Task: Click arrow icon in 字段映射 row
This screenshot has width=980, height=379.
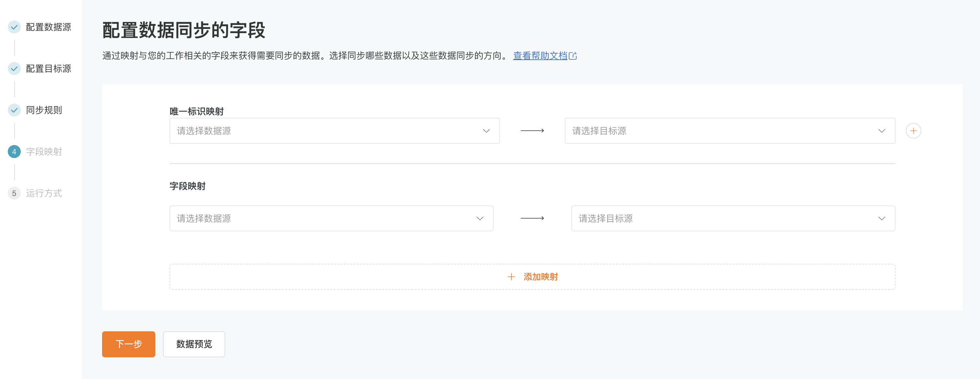Action: 532,218
